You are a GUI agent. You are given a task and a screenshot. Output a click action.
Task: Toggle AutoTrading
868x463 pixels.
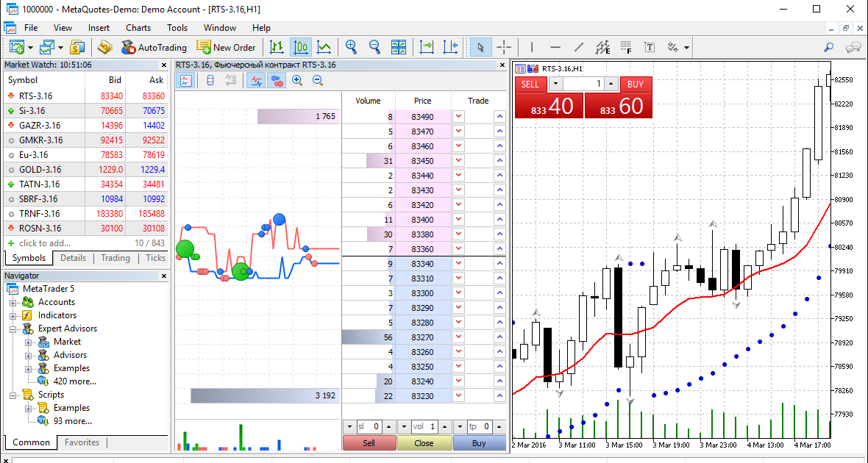pyautogui.click(x=154, y=48)
